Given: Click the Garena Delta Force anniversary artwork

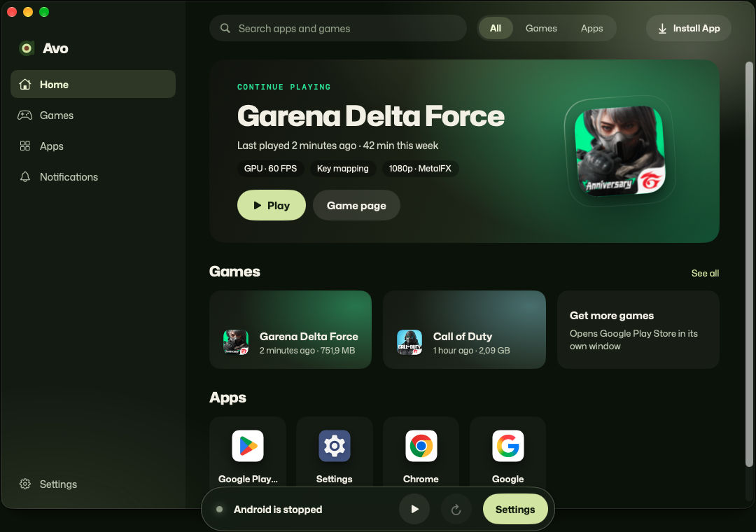Looking at the screenshot, I should (x=620, y=151).
